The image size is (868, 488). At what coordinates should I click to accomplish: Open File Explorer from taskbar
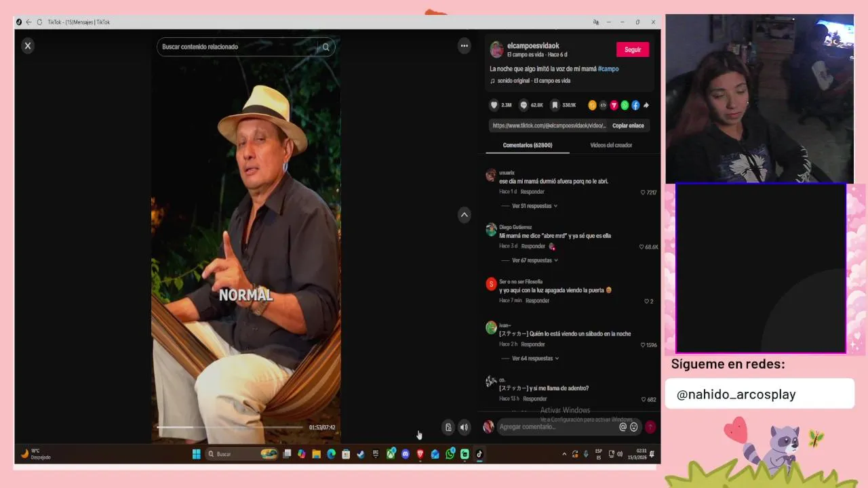pyautogui.click(x=317, y=454)
